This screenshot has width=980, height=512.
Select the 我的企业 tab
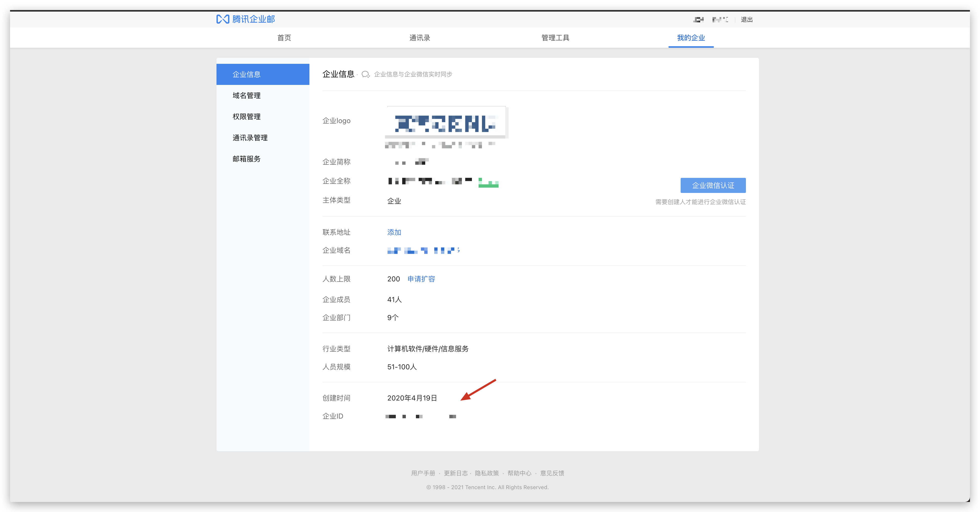tap(690, 38)
